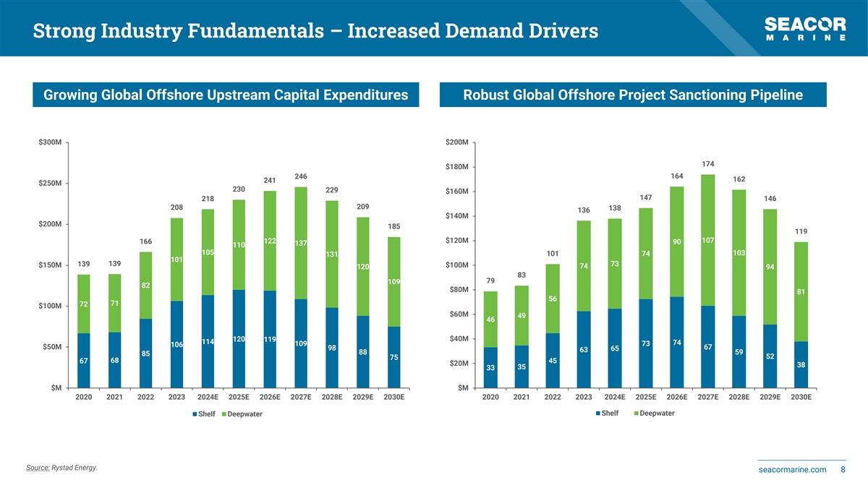The height and width of the screenshot is (488, 868).
Task: Select the $300M axis label
Action: coord(50,142)
